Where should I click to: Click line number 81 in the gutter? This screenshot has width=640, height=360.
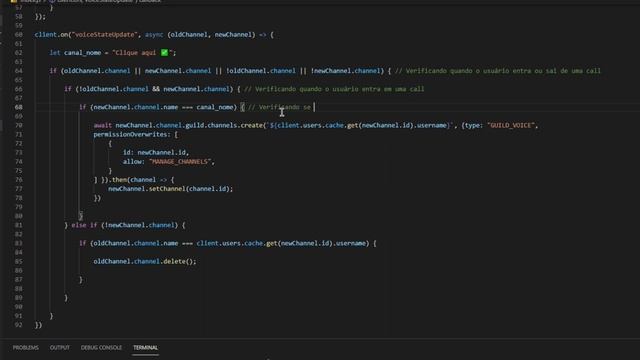tap(18, 225)
